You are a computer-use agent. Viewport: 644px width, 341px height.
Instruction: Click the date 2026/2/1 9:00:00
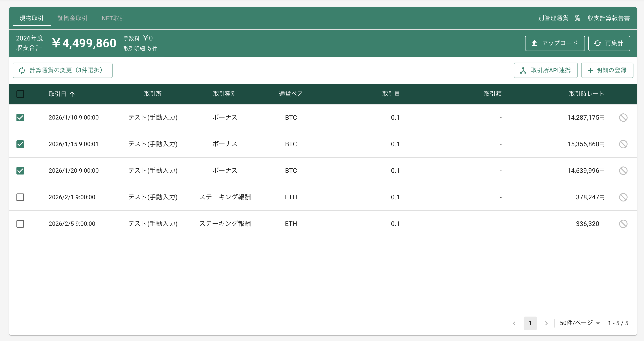click(x=72, y=197)
